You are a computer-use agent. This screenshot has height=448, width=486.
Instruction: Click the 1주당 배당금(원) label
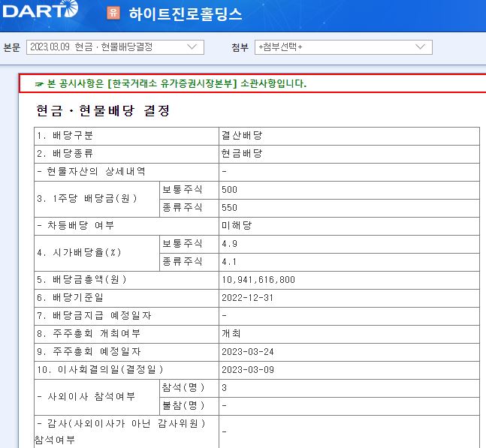point(87,198)
